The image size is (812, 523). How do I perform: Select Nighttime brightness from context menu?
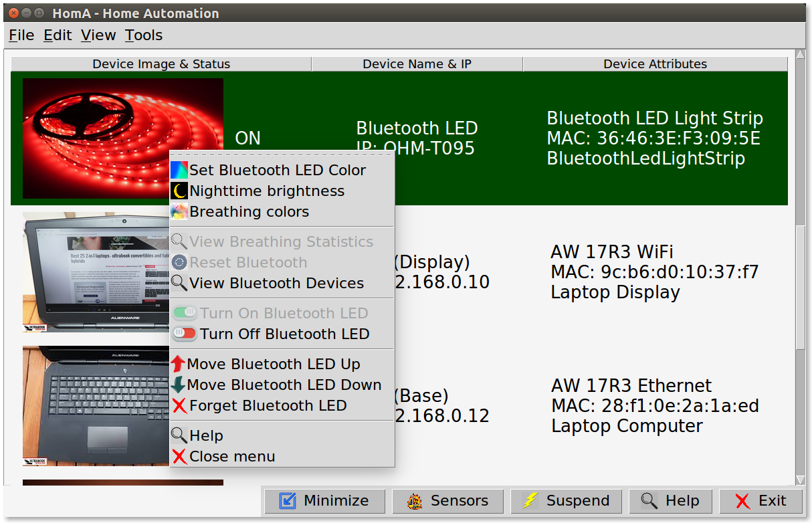coord(282,191)
